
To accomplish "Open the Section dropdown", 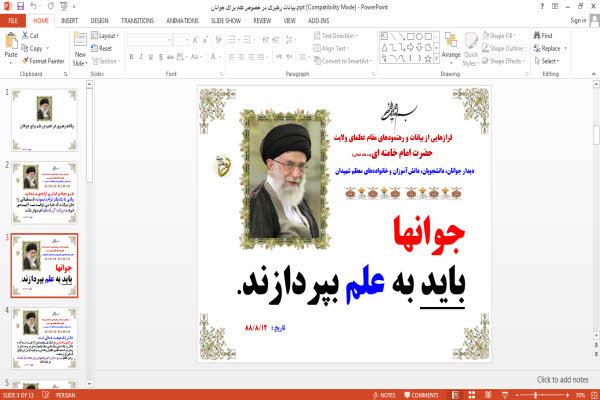I will [x=106, y=61].
